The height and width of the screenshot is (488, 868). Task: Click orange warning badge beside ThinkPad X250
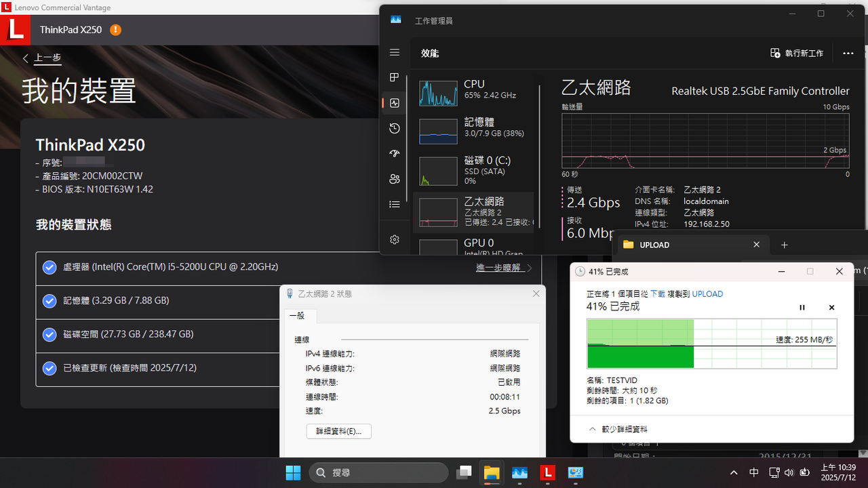[x=115, y=30]
